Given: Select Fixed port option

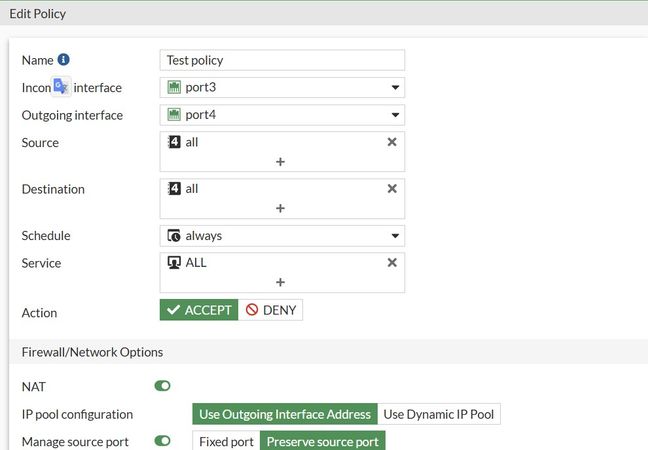Looking at the screenshot, I should pos(225,441).
